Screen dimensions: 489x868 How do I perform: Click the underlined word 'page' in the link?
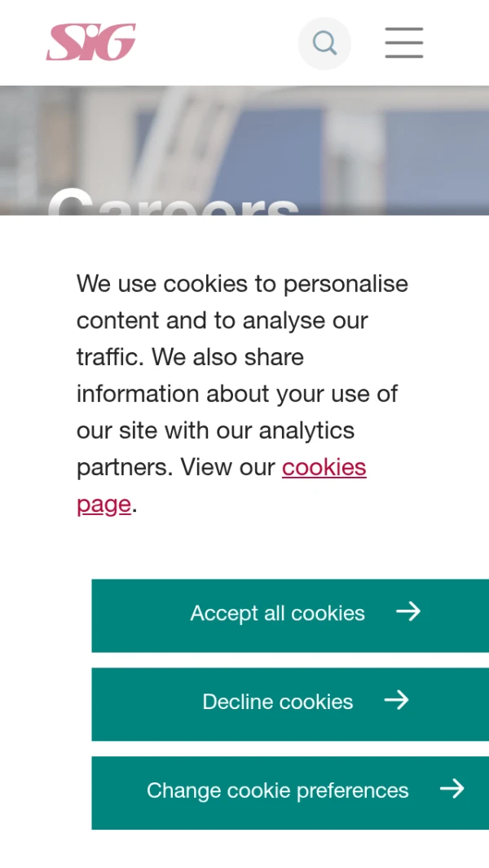point(104,504)
